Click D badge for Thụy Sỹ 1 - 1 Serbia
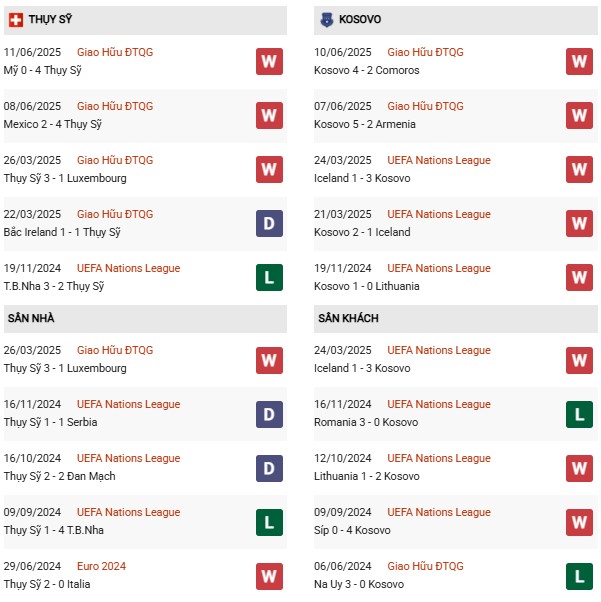The height and width of the screenshot is (602, 601). (x=269, y=413)
